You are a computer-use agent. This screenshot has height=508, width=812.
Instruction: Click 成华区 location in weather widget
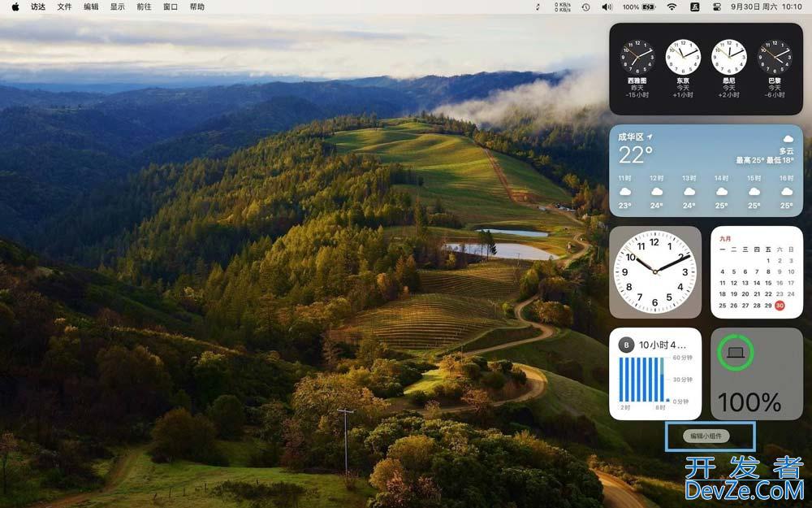click(x=635, y=137)
